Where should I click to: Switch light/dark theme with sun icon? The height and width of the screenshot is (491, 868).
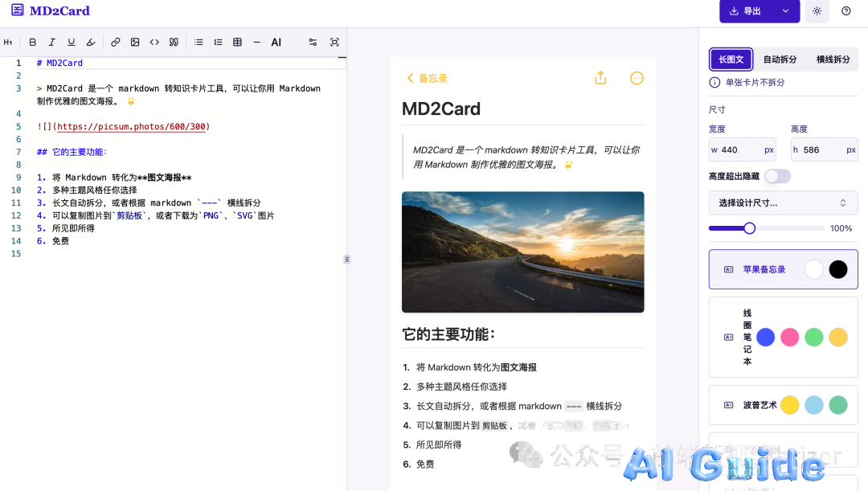[817, 11]
